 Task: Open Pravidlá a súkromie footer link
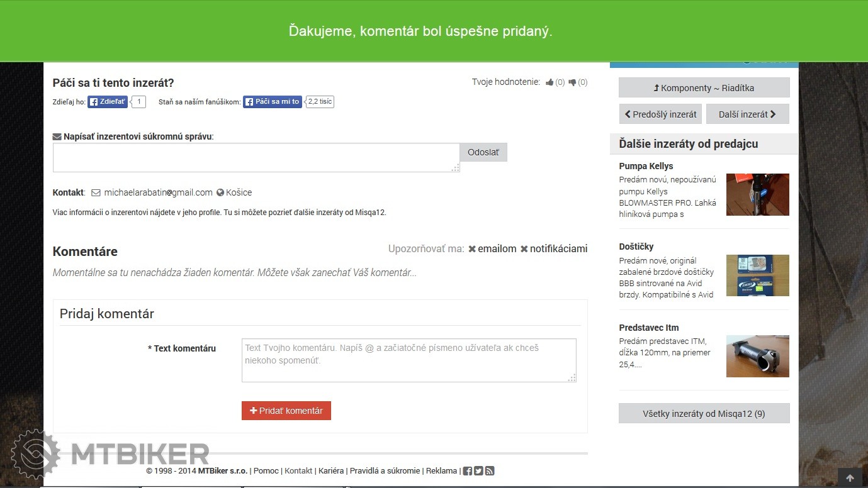(385, 471)
